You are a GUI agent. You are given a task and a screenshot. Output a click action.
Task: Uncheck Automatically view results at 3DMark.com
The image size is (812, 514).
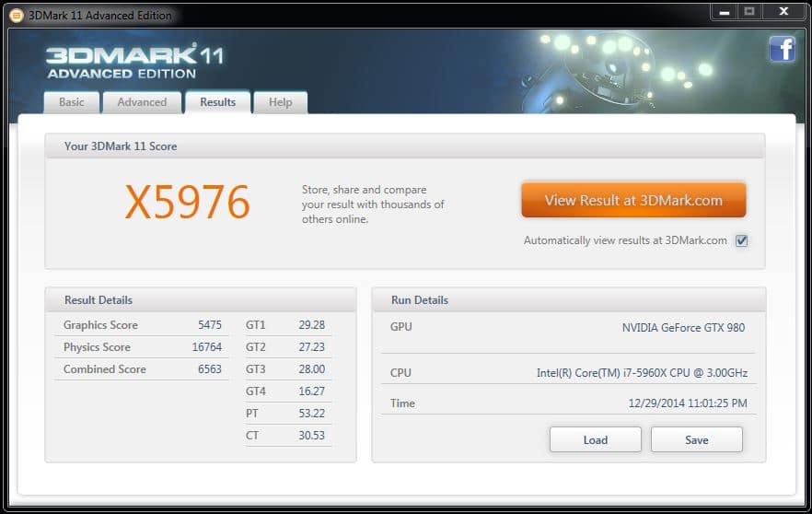(x=742, y=240)
